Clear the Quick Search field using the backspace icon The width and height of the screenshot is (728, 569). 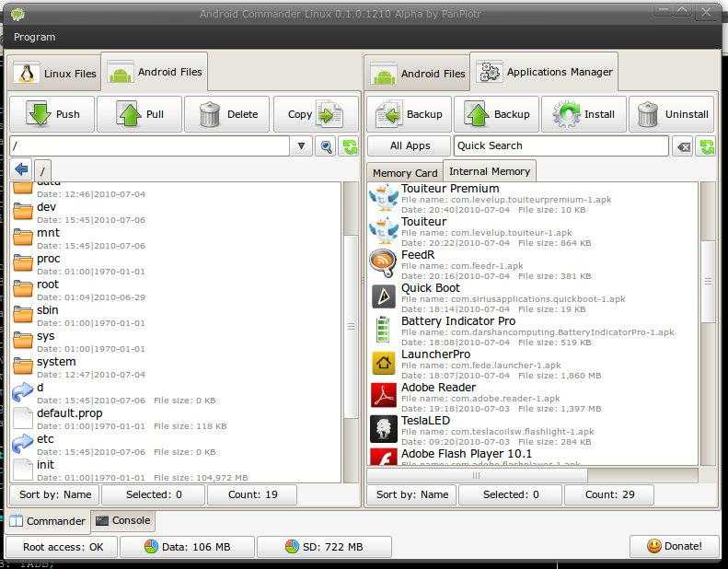[x=683, y=146]
